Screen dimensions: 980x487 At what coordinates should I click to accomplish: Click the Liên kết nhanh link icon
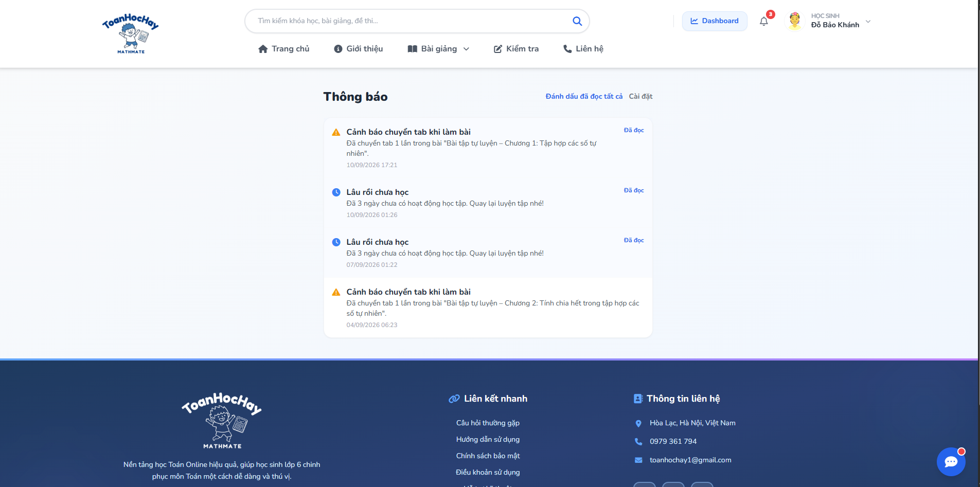click(454, 399)
